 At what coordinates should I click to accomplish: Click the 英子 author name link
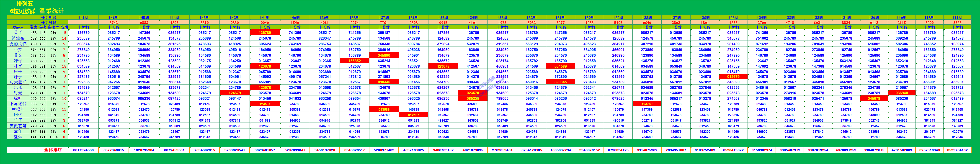(x=18, y=33)
